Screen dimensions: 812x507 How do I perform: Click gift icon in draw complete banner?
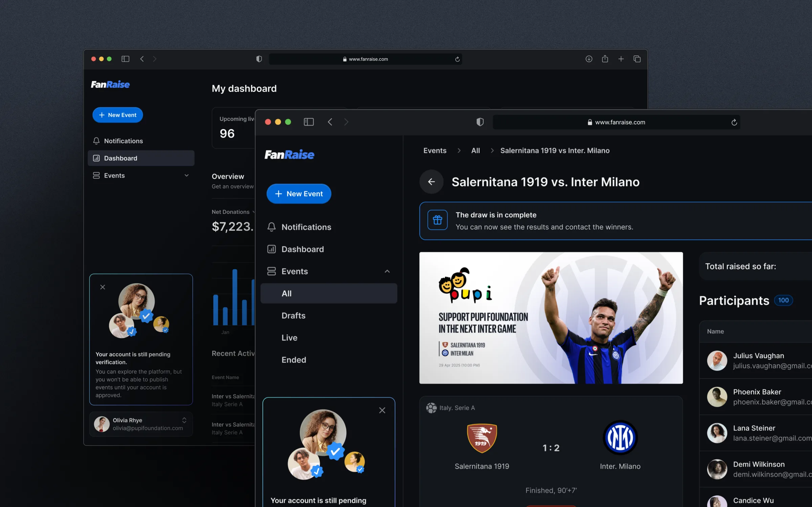coord(437,220)
